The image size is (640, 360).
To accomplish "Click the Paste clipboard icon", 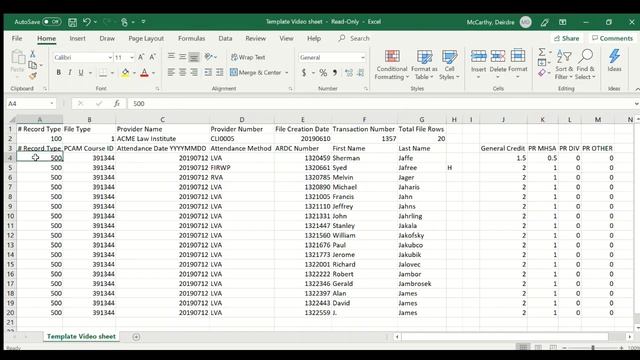I will click(18, 58).
